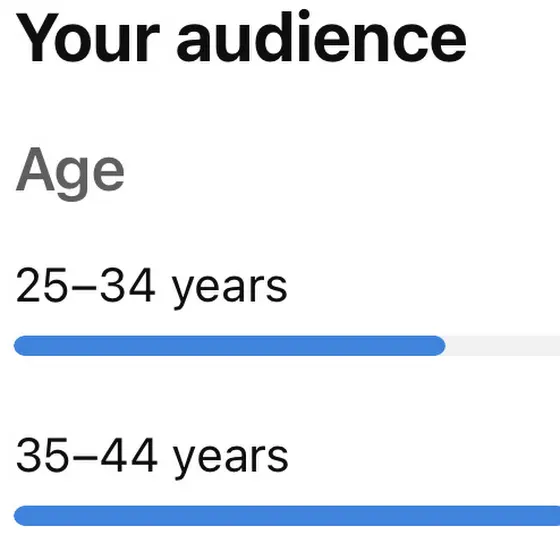This screenshot has width=560, height=560.
Task: Click the gray "Age" section label
Action: [70, 173]
